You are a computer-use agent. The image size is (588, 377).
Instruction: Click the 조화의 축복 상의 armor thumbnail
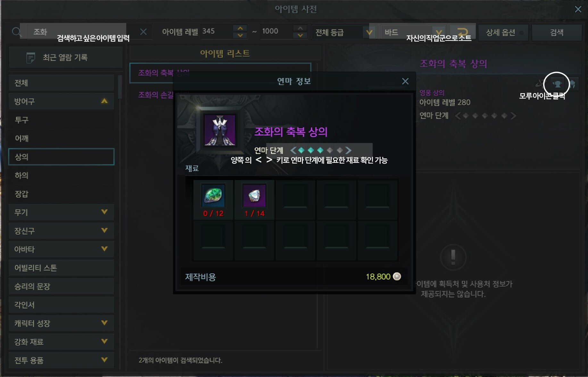pyautogui.click(x=220, y=130)
